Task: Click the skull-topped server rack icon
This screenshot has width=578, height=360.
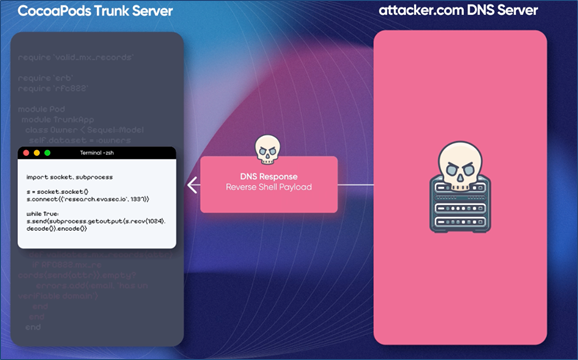Action: [x=460, y=187]
